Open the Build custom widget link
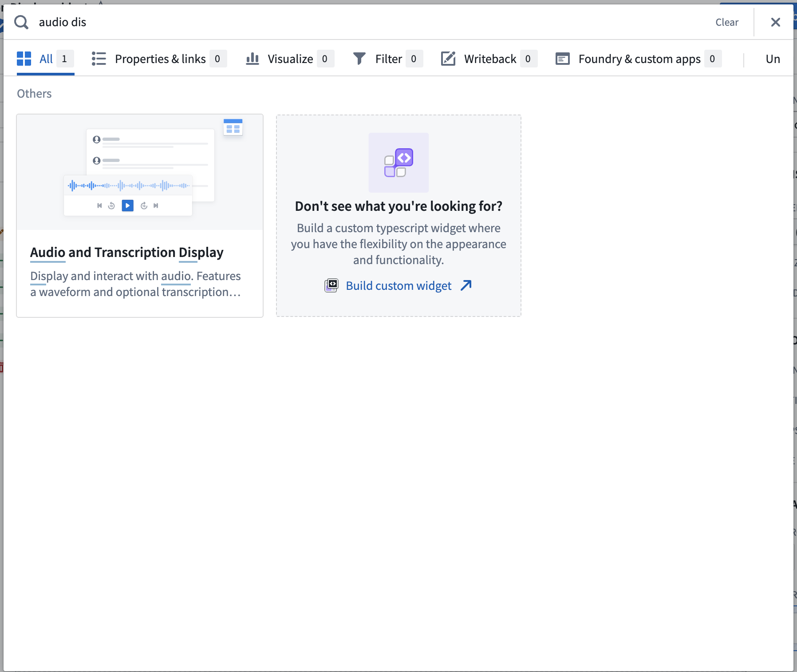The height and width of the screenshot is (672, 797). point(398,286)
